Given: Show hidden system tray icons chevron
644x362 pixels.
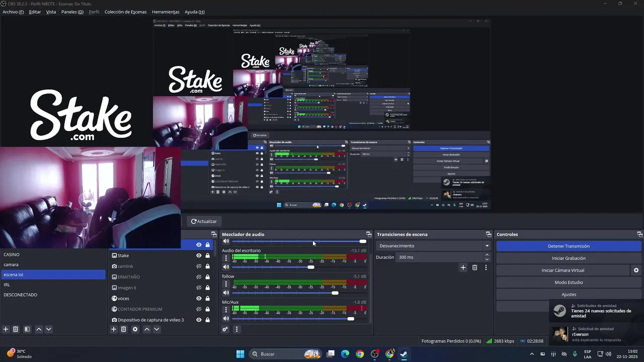Looking at the screenshot, I should [x=532, y=354].
